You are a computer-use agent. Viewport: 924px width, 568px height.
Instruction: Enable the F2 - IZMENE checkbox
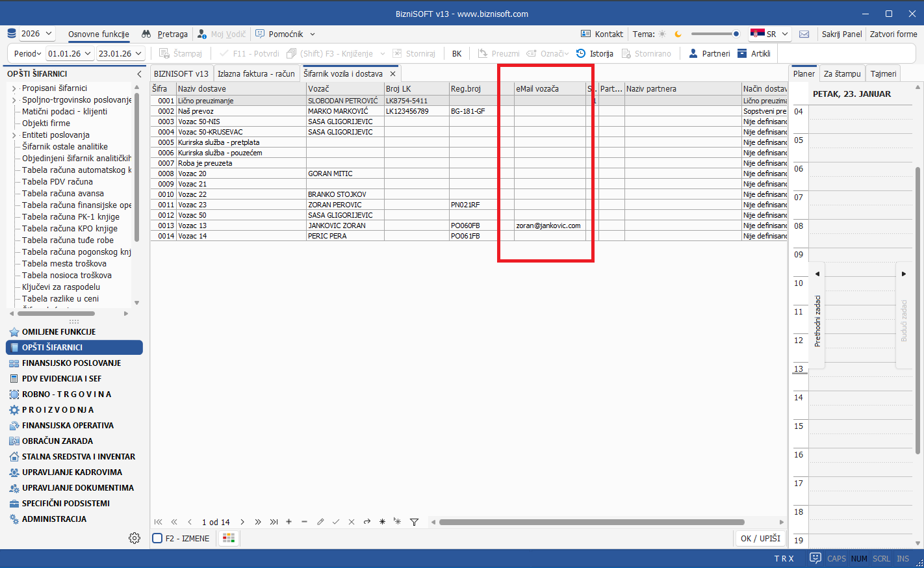(x=157, y=538)
